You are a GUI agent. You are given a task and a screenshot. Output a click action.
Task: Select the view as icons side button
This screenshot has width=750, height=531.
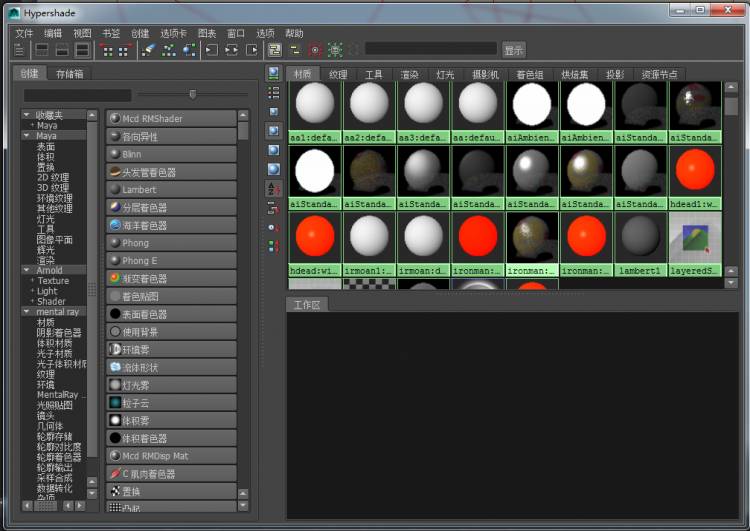coord(274,73)
